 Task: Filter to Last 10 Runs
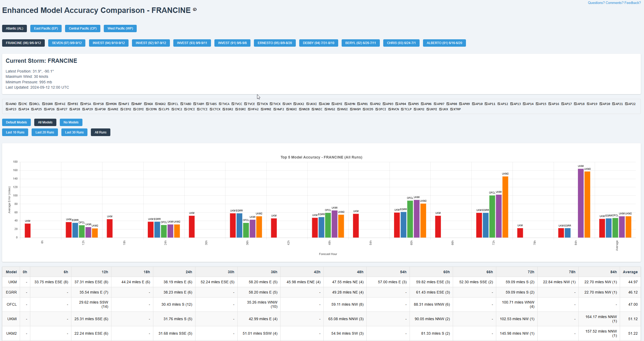(x=15, y=132)
